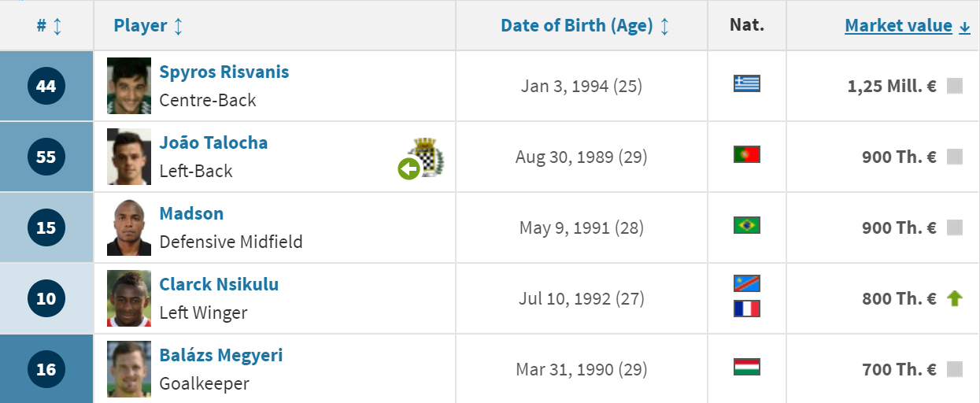Sort table by shirt number column
The width and height of the screenshot is (980, 403).
pyautogui.click(x=48, y=26)
